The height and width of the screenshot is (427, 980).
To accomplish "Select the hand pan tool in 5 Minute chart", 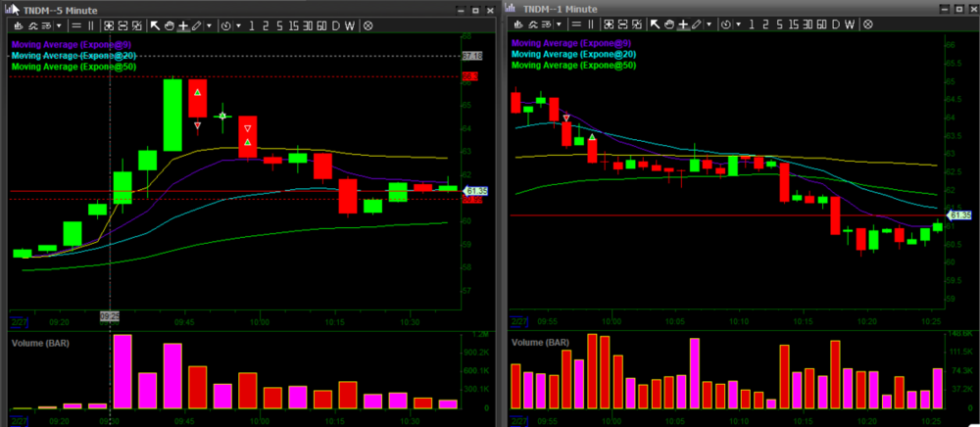I will click(170, 24).
